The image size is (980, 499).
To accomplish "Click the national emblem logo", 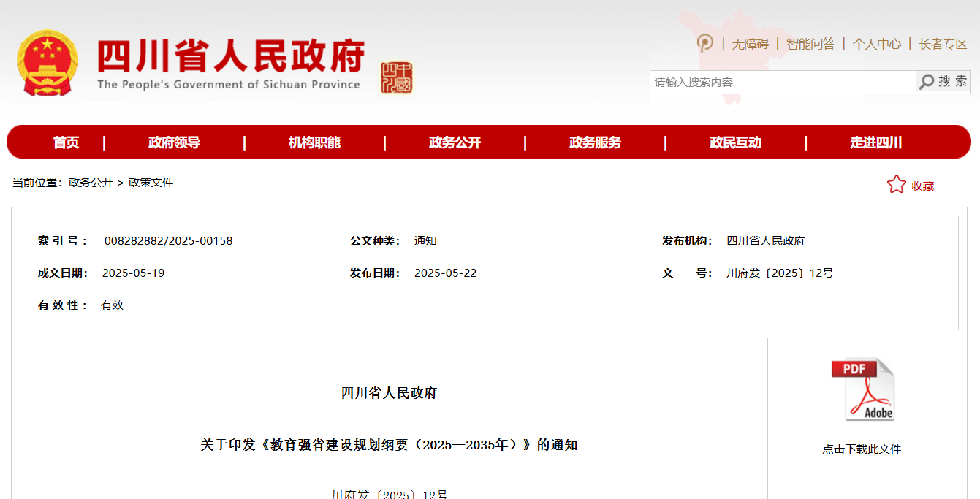I will tap(48, 63).
